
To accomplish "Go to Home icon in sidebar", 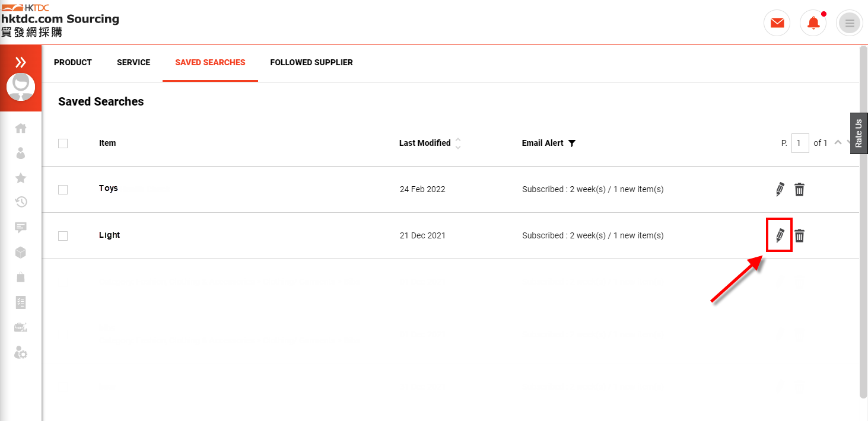I will 21,128.
